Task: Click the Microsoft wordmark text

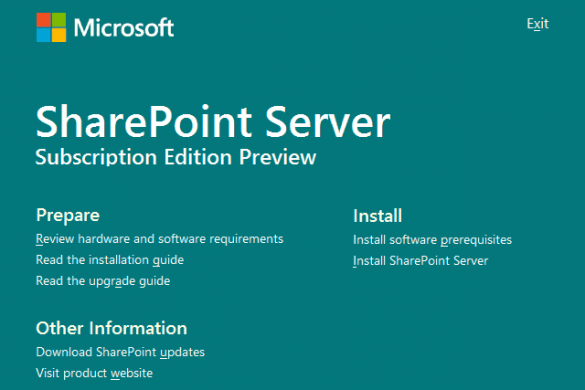Action: coord(124,28)
